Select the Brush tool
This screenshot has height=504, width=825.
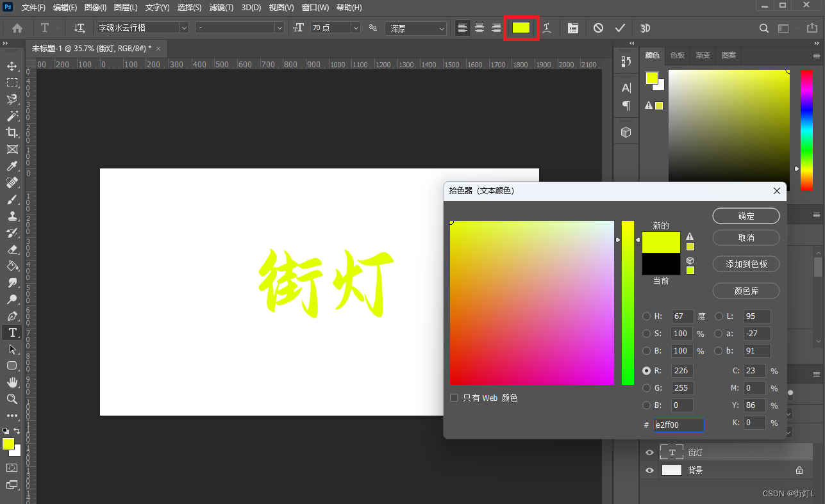[x=12, y=199]
